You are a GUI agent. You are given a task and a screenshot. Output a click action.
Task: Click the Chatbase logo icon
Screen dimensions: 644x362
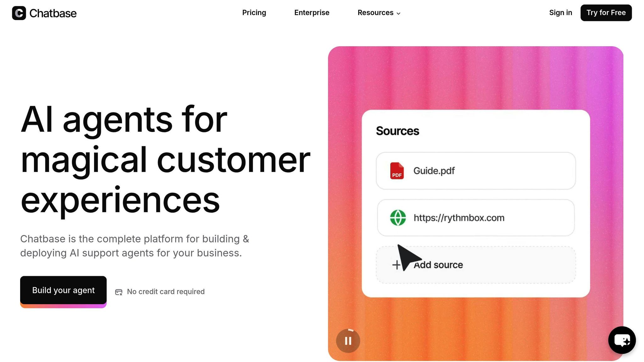(19, 13)
